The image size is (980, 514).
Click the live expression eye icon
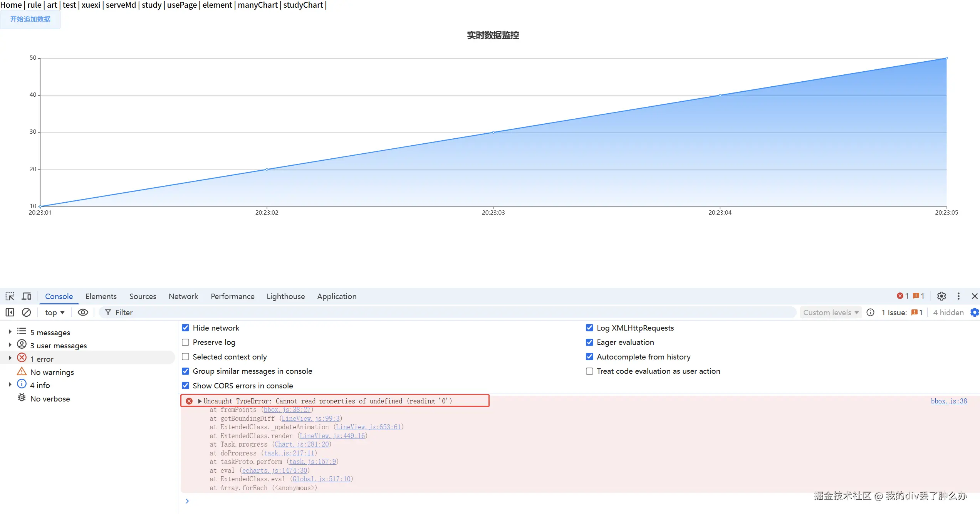point(83,312)
